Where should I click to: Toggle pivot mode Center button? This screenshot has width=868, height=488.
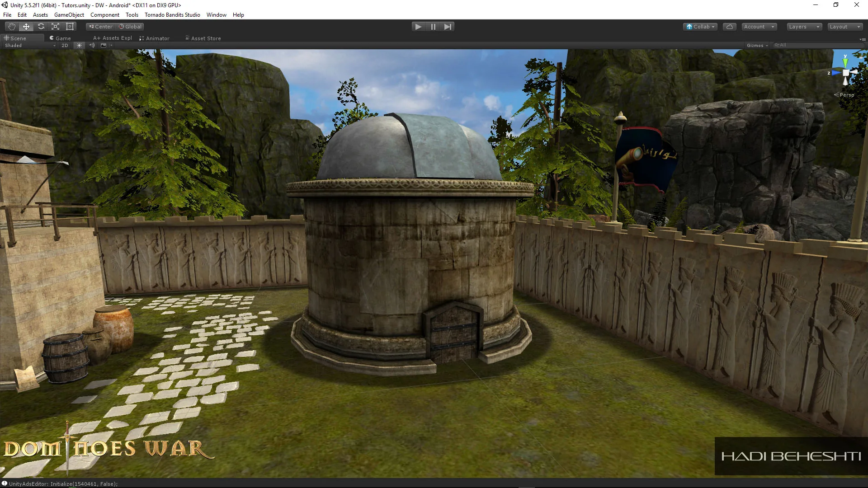(x=101, y=27)
